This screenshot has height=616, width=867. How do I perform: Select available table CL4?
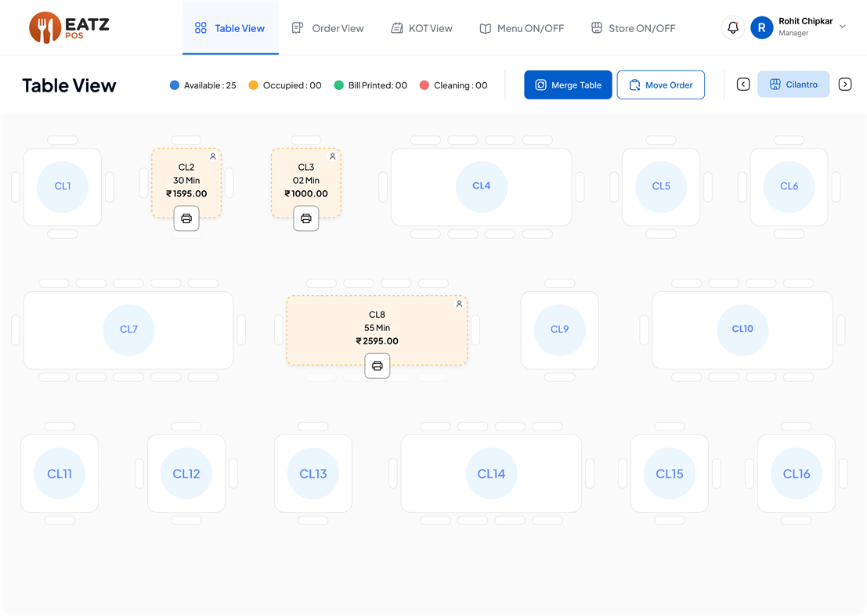point(482,187)
